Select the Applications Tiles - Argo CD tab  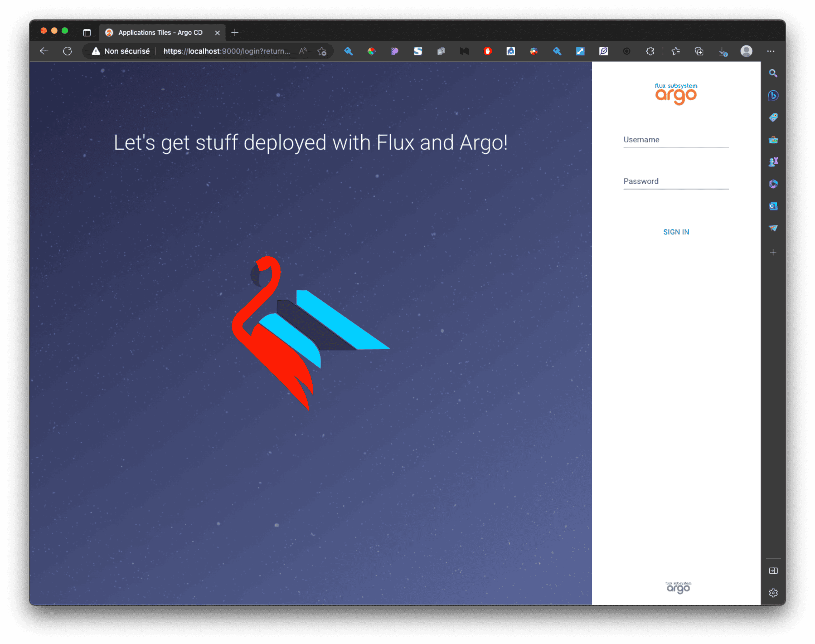click(160, 33)
